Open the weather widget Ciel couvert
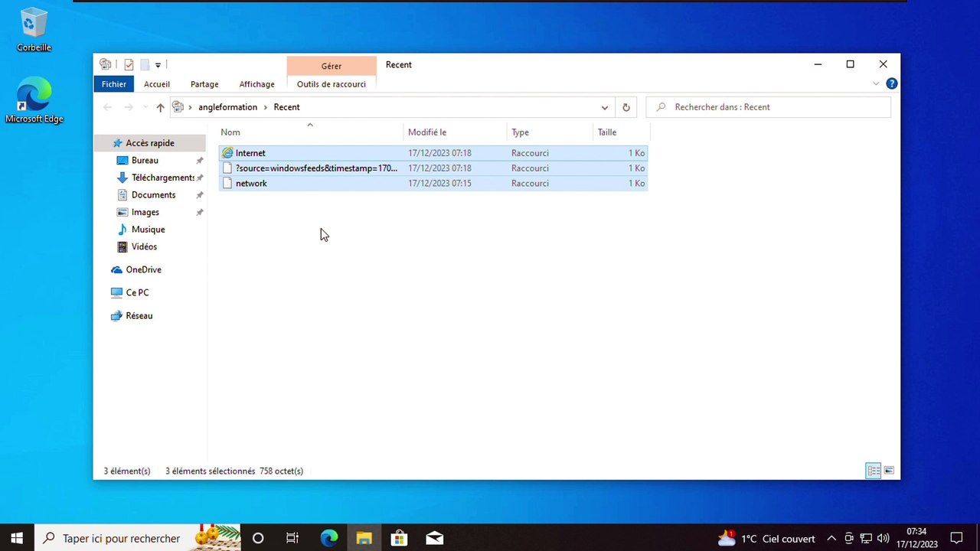Viewport: 980px width, 551px height. (x=766, y=538)
